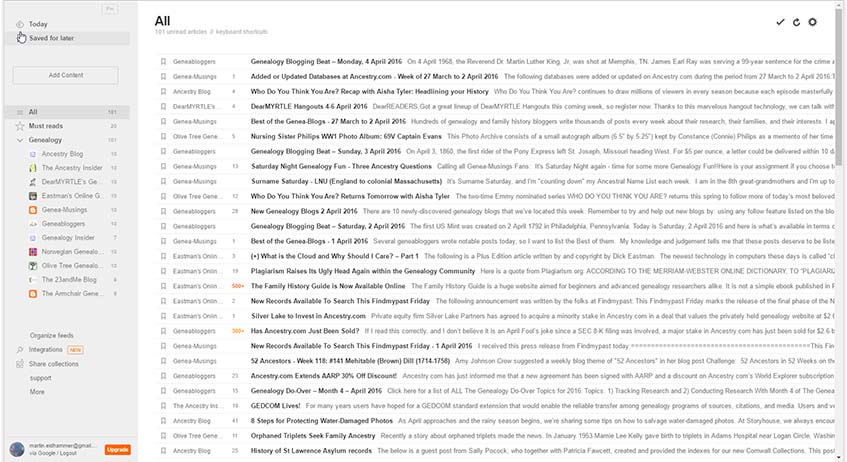Open '8 Steps for Protecting Water-Damaged Photos' article

[321, 421]
